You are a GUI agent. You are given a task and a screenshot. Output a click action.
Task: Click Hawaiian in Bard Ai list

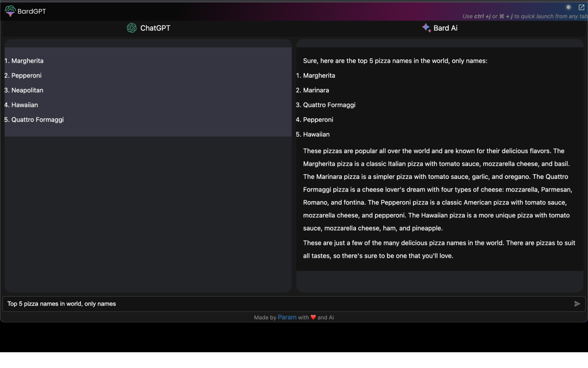(x=316, y=134)
